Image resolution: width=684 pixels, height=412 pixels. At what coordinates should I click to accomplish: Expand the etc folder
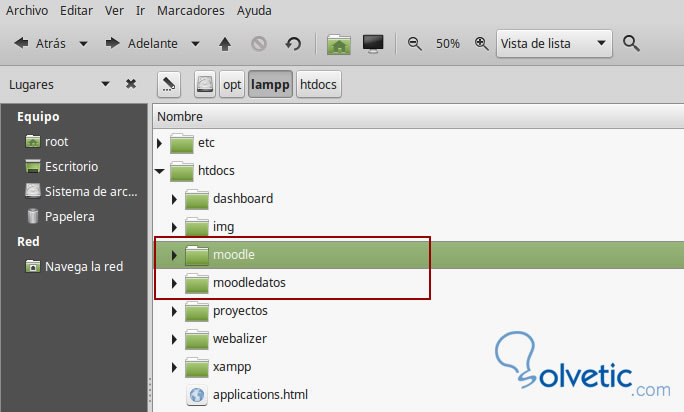(160, 143)
